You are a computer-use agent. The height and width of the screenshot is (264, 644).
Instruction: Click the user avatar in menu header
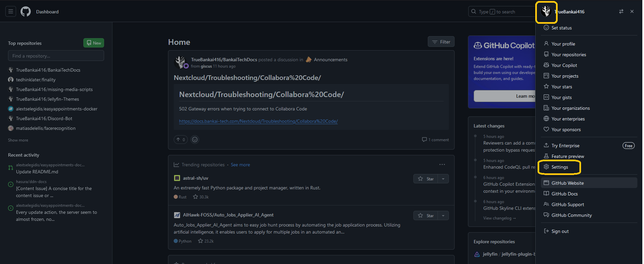[546, 11]
